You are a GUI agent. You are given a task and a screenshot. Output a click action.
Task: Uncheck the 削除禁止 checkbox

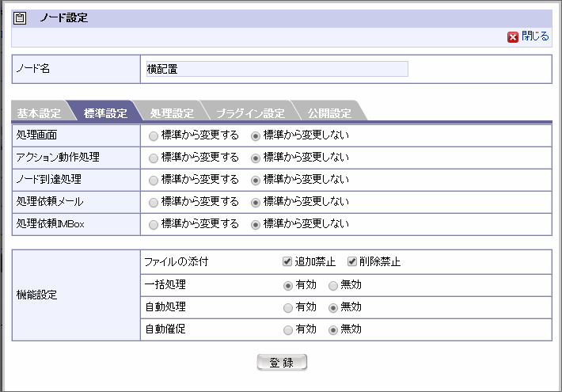click(x=352, y=261)
